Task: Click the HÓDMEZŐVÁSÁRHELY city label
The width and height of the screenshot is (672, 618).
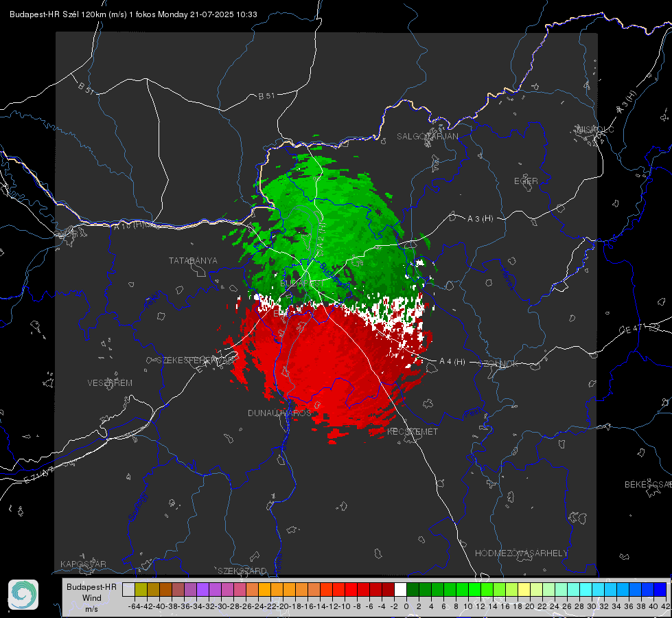Action: tap(521, 553)
